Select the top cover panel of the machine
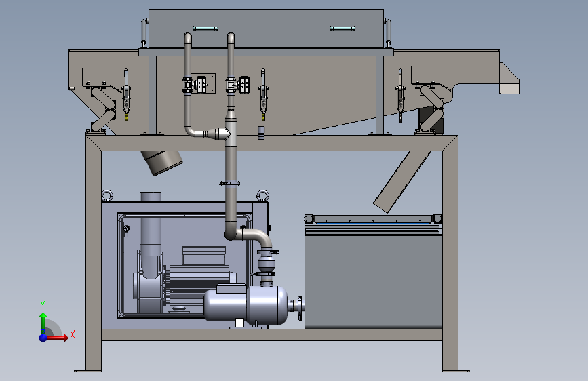 (x=266, y=29)
